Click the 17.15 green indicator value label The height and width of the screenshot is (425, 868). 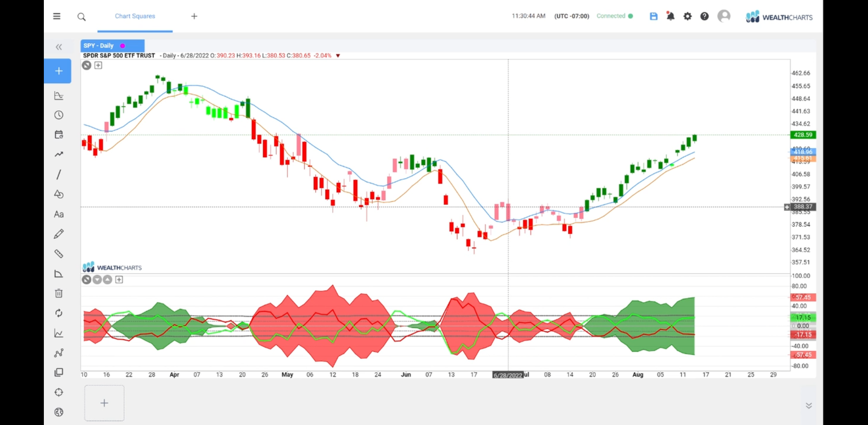(x=803, y=318)
